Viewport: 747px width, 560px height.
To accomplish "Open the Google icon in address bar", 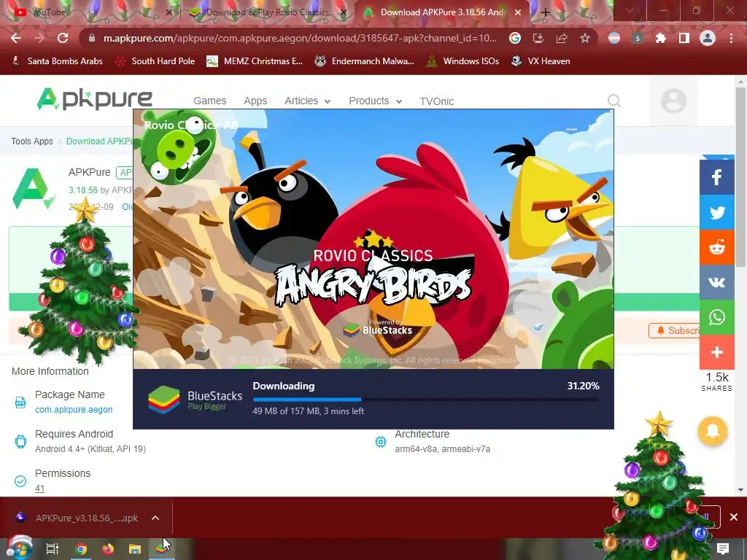I will click(x=515, y=39).
